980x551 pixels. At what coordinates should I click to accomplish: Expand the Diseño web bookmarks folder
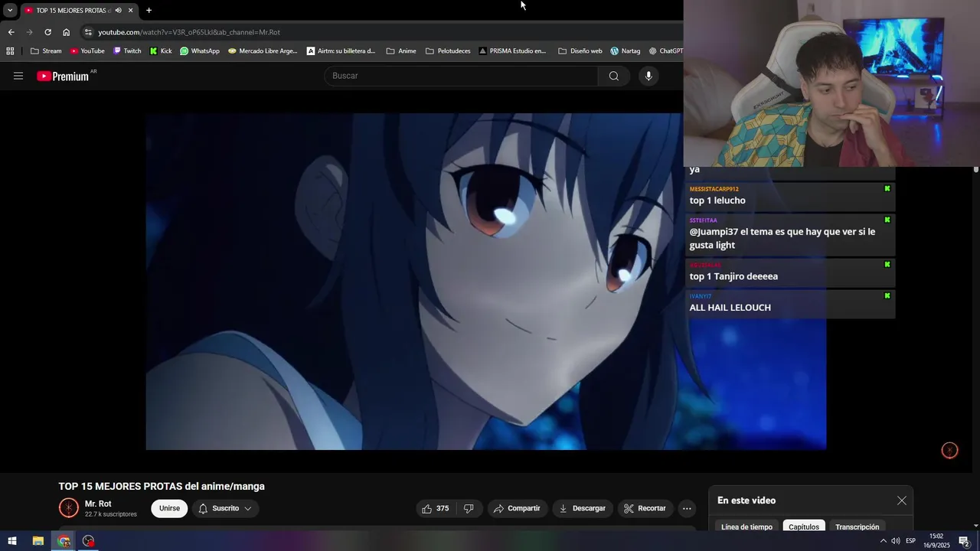click(x=580, y=51)
